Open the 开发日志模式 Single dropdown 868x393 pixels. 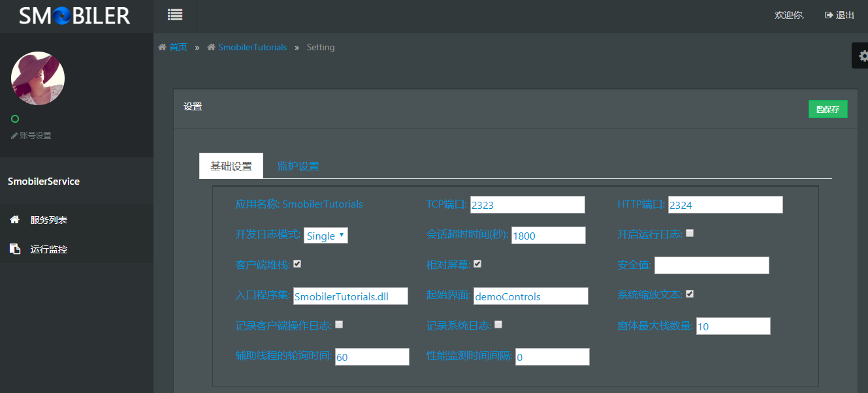click(326, 236)
